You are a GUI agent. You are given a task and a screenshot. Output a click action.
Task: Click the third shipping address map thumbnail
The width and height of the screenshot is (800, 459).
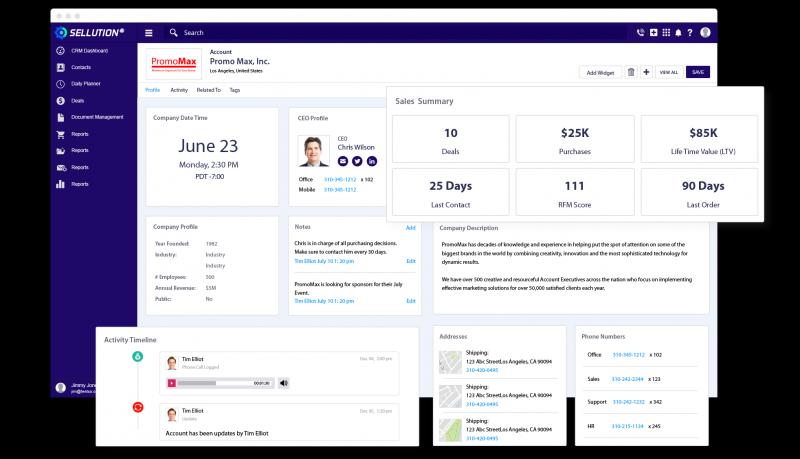click(450, 430)
